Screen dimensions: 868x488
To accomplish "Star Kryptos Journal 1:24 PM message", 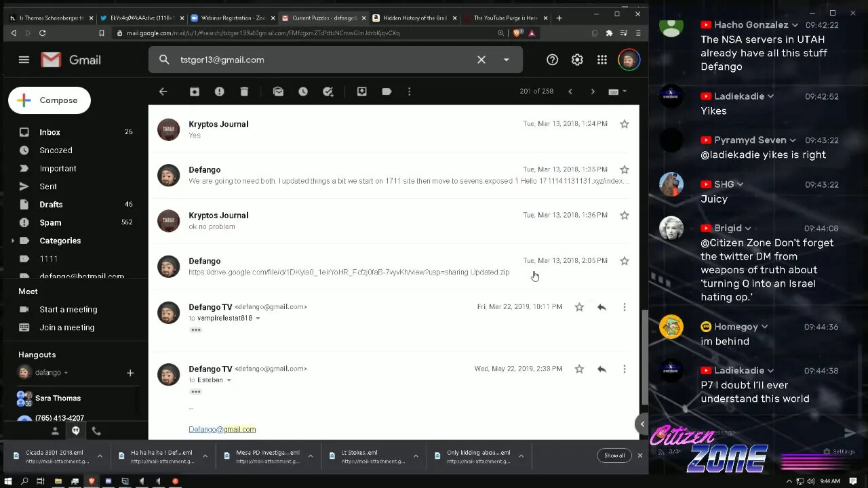I will point(625,124).
